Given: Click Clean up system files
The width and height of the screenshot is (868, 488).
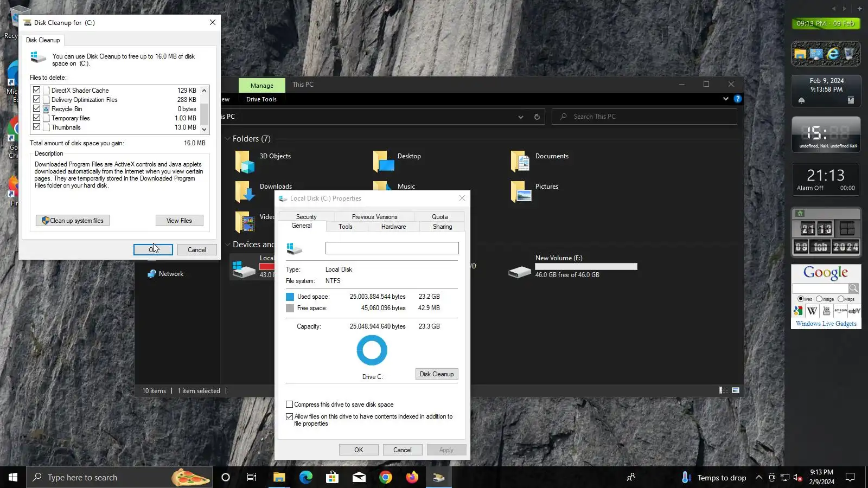Looking at the screenshot, I should click(73, 221).
